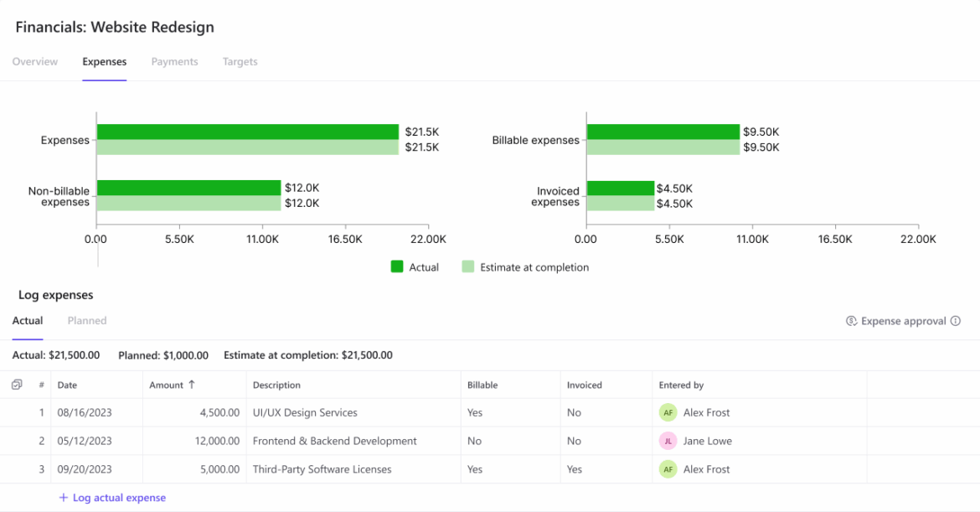The image size is (980, 512).
Task: Click the ascending sort arrow on Amount column
Action: 192,385
